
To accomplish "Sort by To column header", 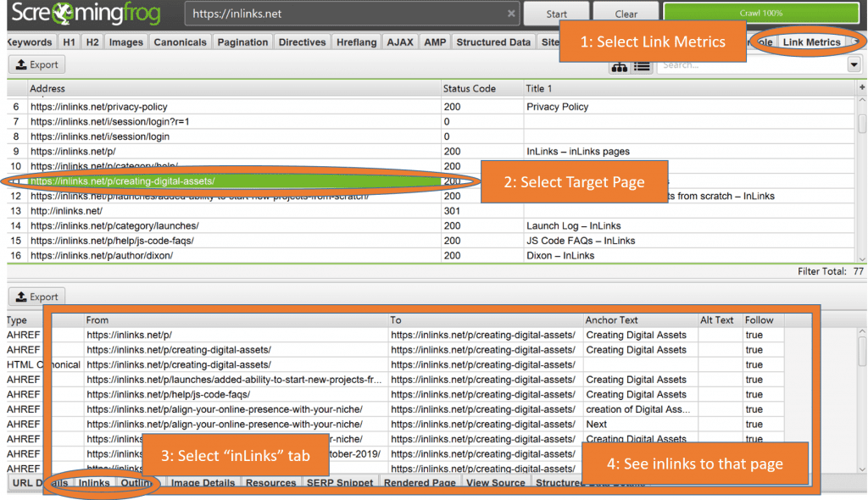I will (486, 320).
